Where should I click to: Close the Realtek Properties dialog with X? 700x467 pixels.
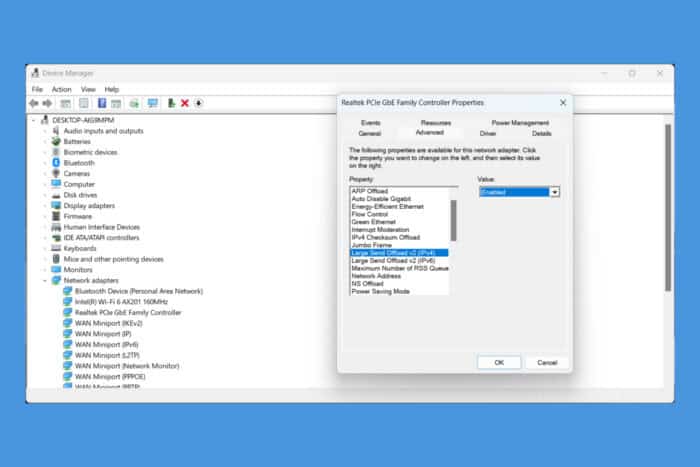(x=563, y=103)
